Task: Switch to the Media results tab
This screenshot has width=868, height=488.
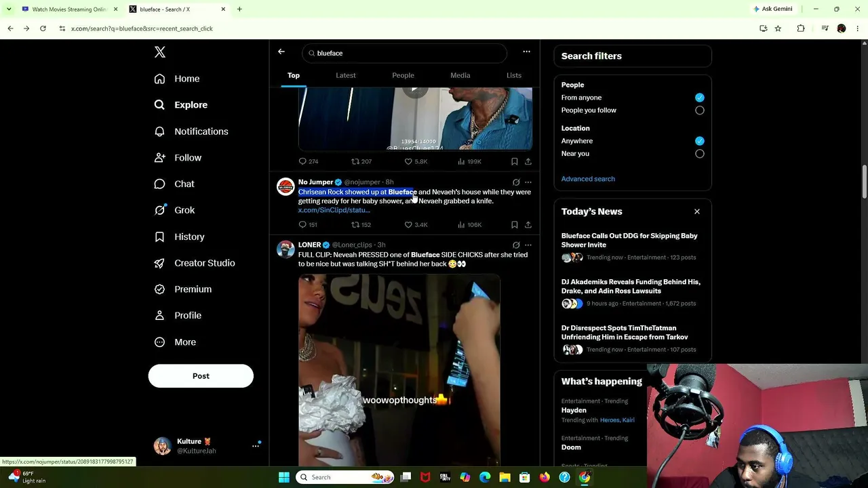Action: [x=460, y=75]
